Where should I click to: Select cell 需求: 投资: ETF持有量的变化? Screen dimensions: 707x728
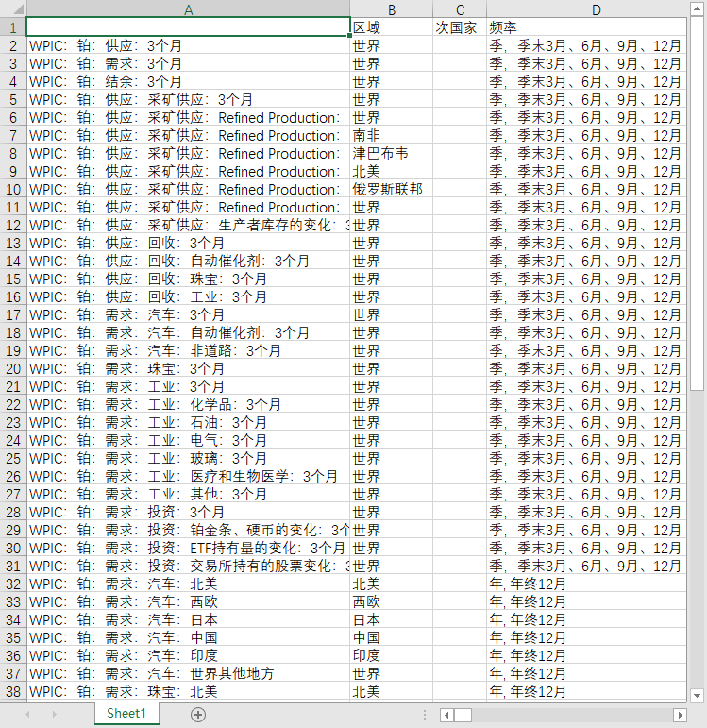pyautogui.click(x=188, y=548)
